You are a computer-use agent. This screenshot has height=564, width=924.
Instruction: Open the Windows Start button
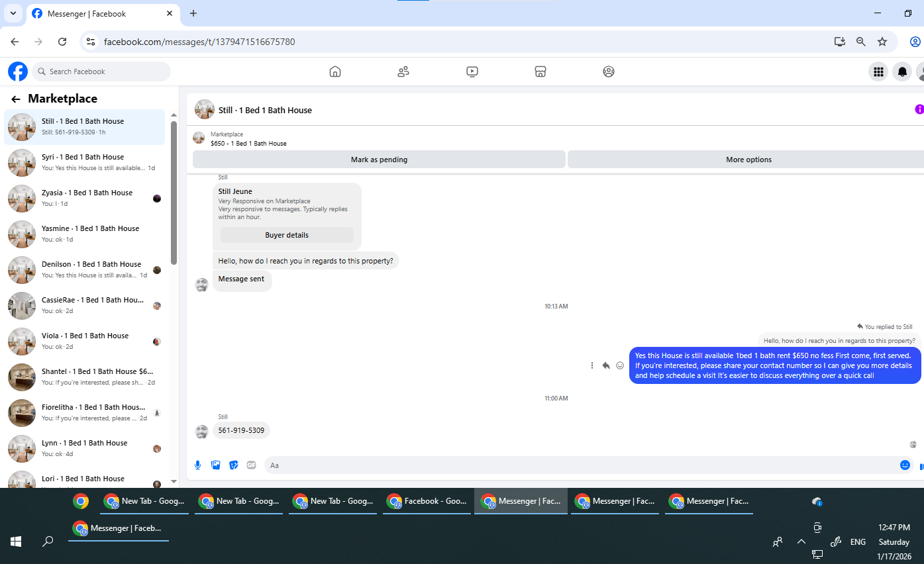16,541
